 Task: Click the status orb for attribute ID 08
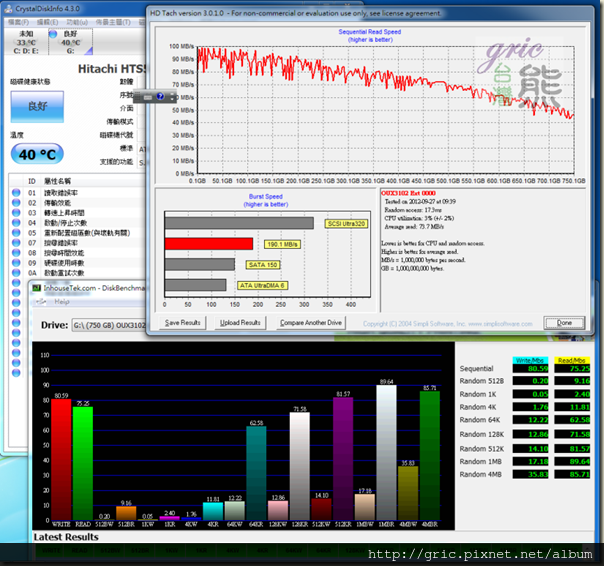coord(16,253)
